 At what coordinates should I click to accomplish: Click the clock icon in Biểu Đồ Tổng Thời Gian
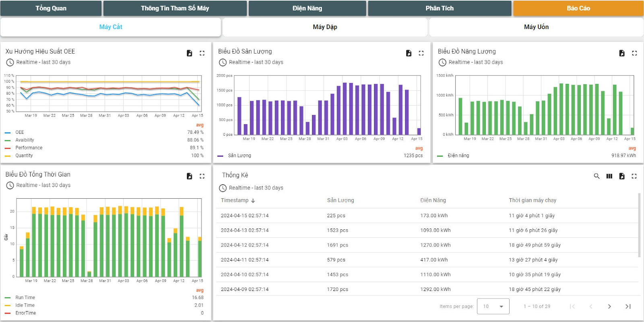pyautogui.click(x=10, y=185)
